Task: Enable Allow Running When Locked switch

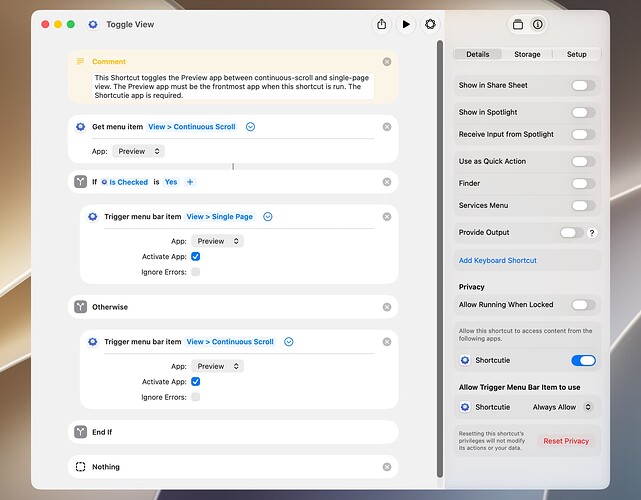Action: (583, 305)
